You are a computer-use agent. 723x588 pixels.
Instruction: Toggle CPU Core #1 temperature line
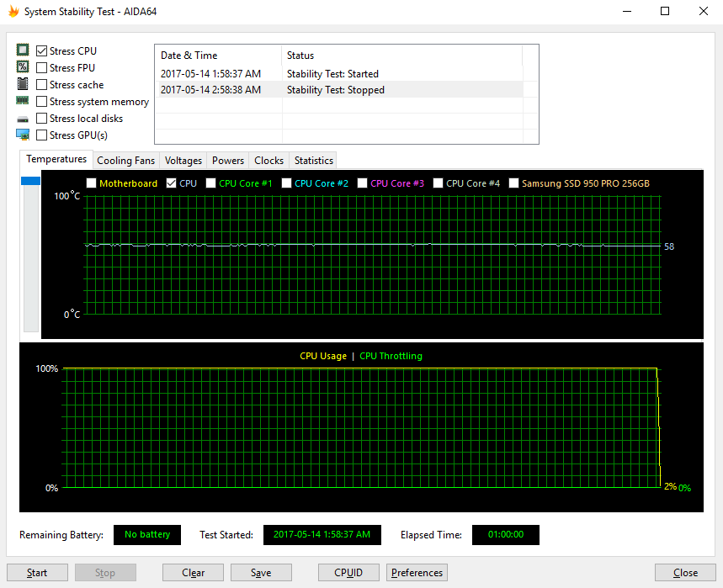211,183
